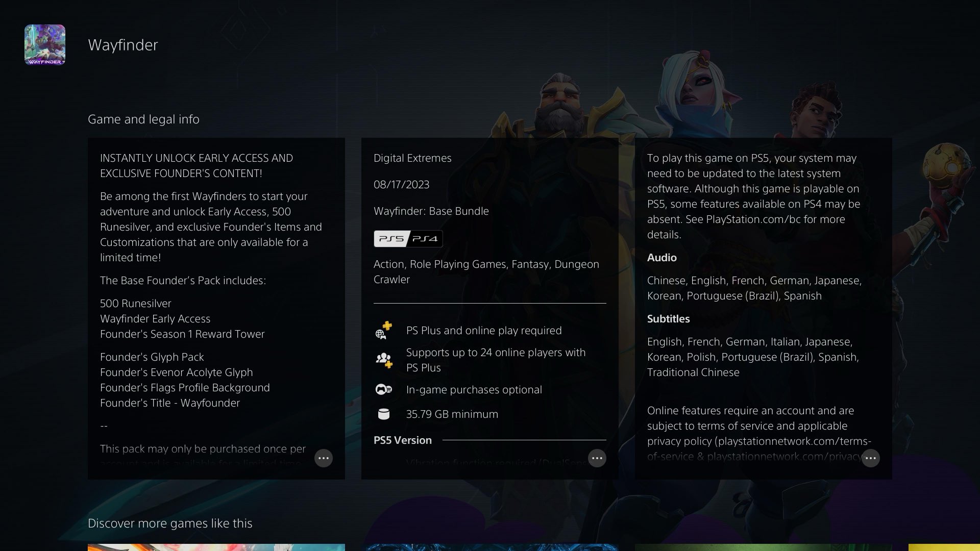Image resolution: width=980 pixels, height=551 pixels.
Task: Click the 'Game and legal info' heading
Action: 143,119
